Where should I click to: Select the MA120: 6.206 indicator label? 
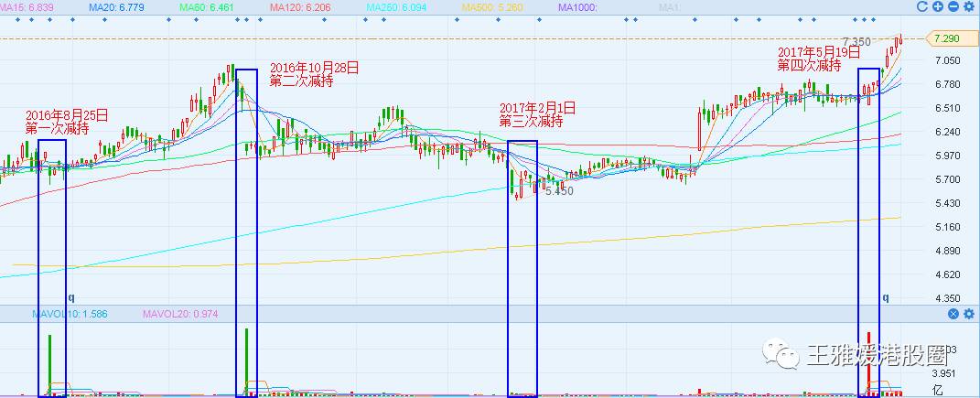point(298,7)
